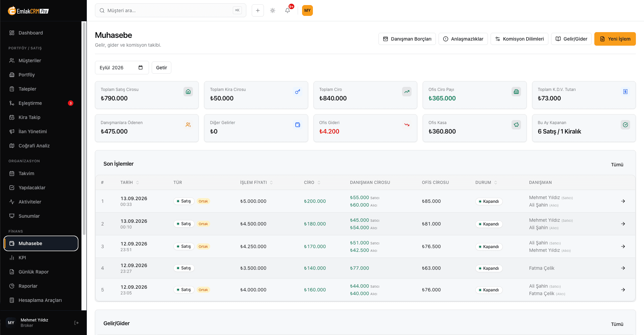The height and width of the screenshot is (335, 644).
Task: Click the Getir button
Action: (x=162, y=68)
